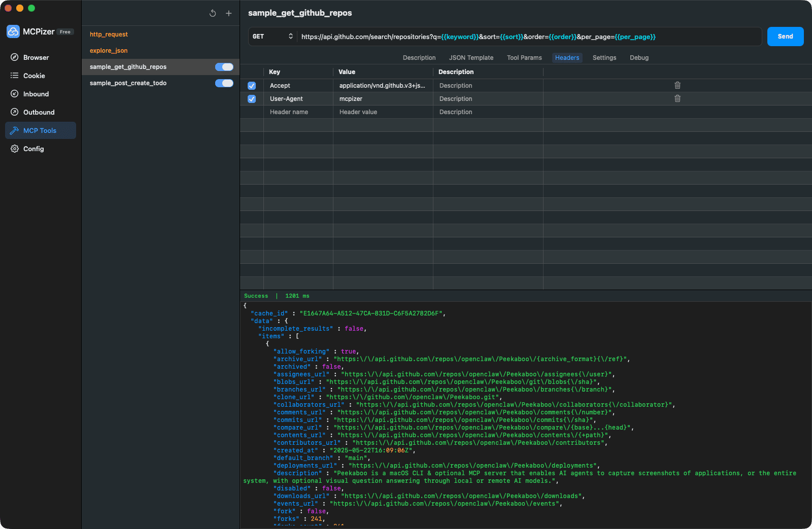This screenshot has width=812, height=529.
Task: Toggle the sample_post_create_todo switch
Action: point(224,83)
